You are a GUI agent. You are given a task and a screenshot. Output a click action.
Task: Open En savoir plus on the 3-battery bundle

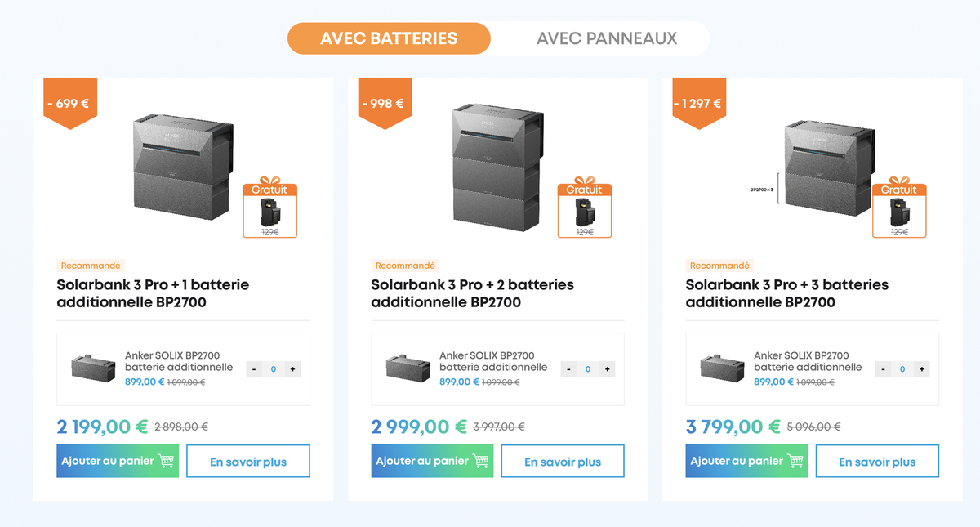pos(876,461)
